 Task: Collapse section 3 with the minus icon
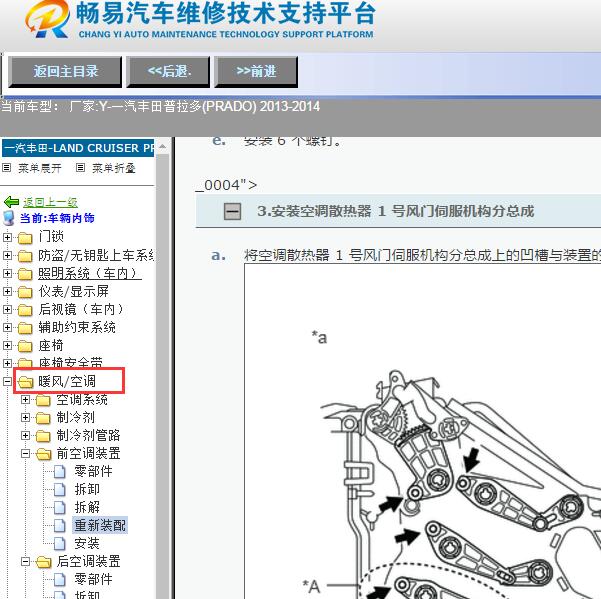tap(232, 211)
